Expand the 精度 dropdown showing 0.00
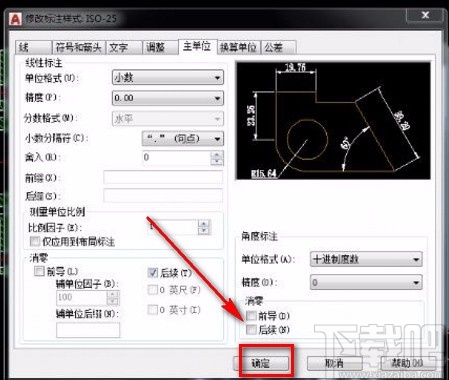 coord(168,98)
